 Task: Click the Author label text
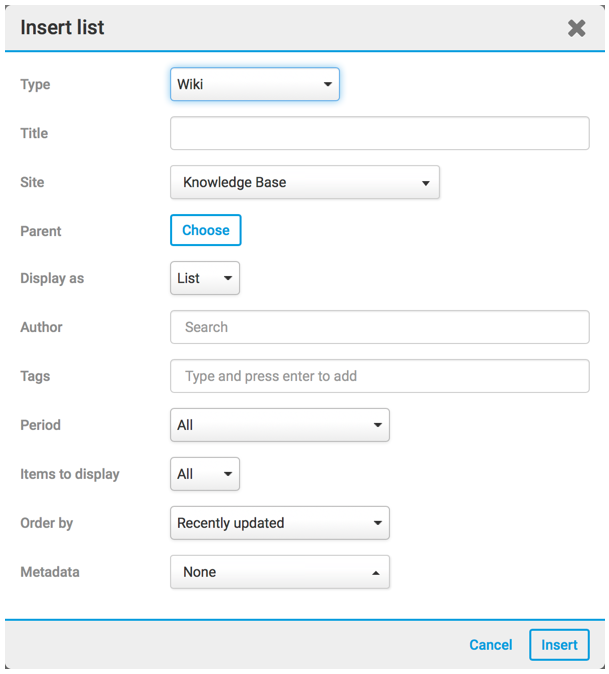tap(41, 327)
